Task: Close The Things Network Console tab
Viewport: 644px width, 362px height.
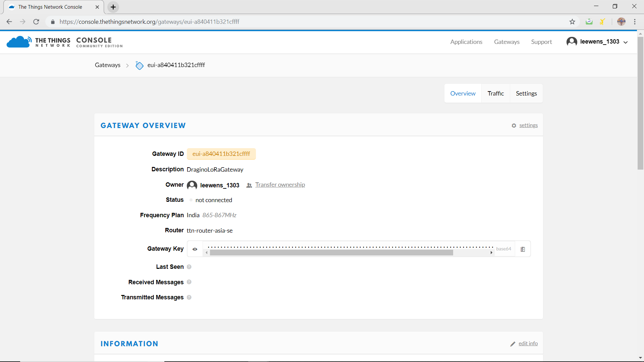Action: tap(97, 7)
